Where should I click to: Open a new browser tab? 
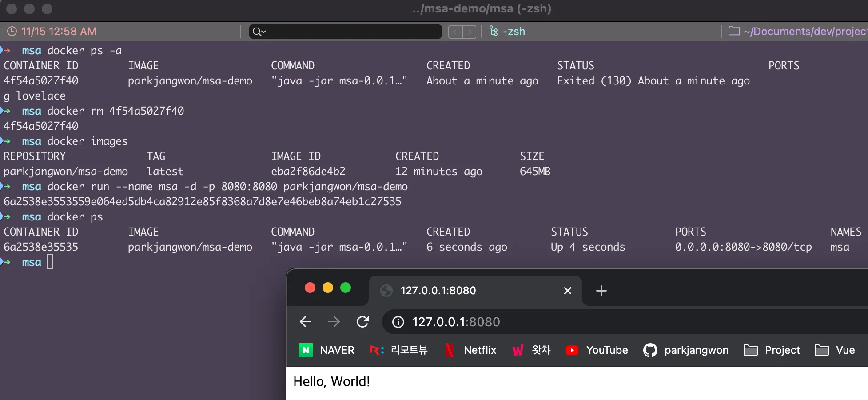pyautogui.click(x=601, y=291)
